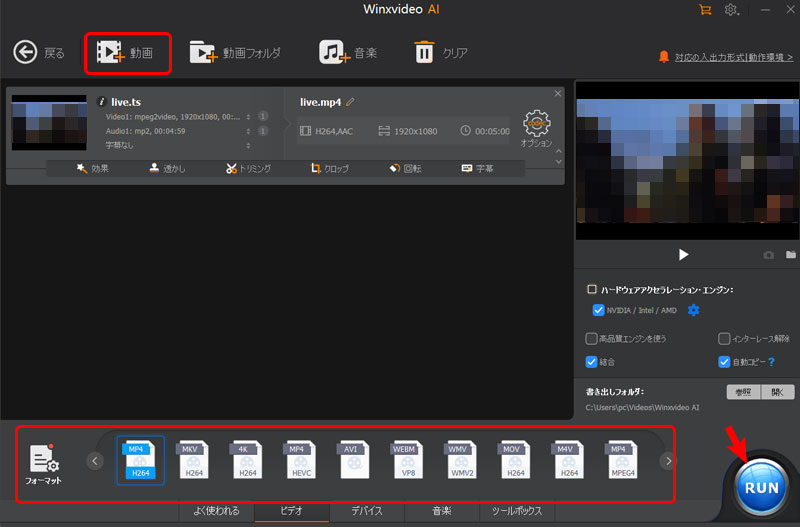Select AVI output format
The image size is (800, 527).
coord(354,461)
